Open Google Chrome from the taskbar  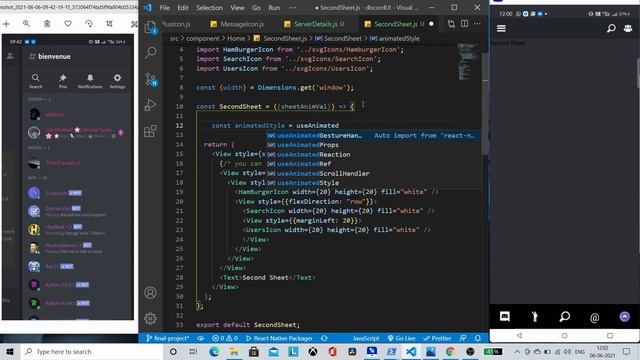tap(450, 351)
